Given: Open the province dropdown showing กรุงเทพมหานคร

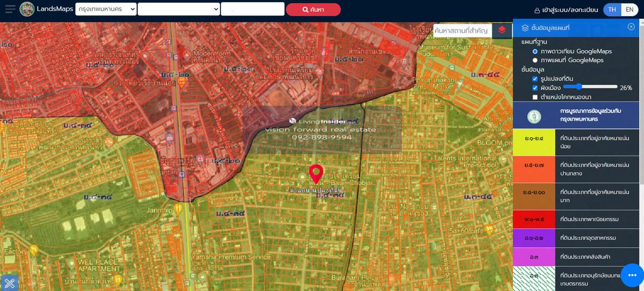Looking at the screenshot, I should point(106,9).
